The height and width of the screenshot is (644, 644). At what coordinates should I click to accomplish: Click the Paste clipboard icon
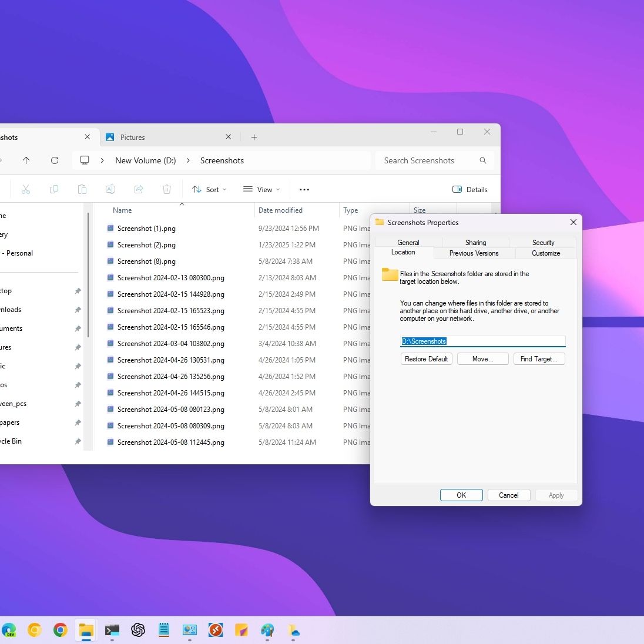coord(82,189)
